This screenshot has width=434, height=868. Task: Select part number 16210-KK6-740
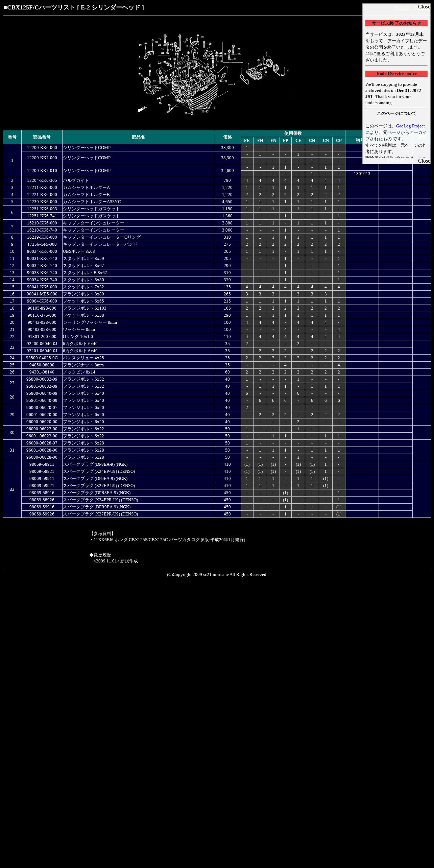click(x=42, y=230)
